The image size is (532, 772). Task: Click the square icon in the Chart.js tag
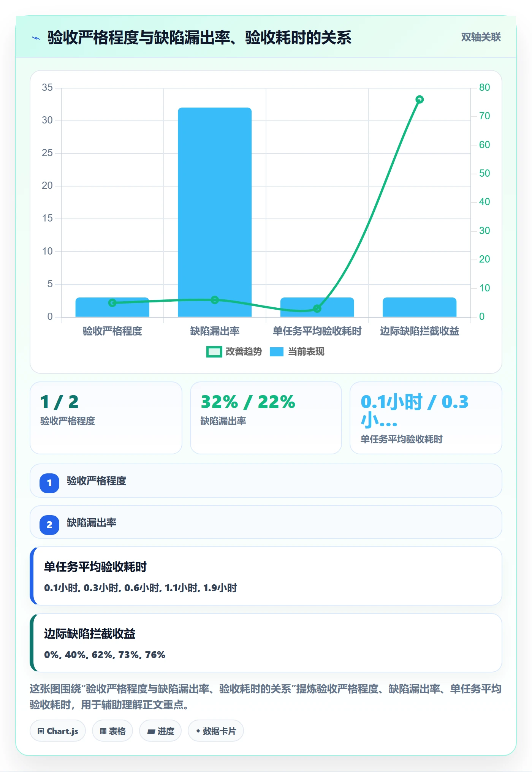(x=41, y=731)
